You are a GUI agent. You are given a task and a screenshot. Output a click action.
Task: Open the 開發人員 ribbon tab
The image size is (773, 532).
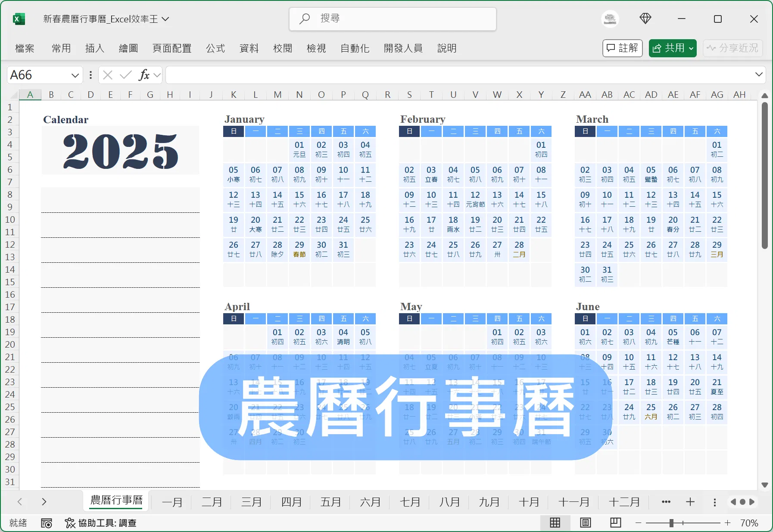click(x=403, y=48)
